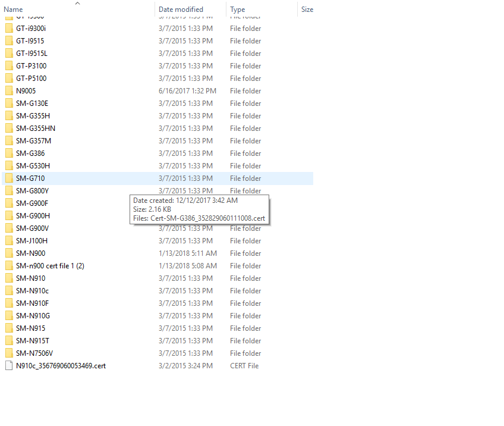Viewport: 504px width, 426px height.
Task: Select the SM-G355HN folder icon
Action: (9, 129)
